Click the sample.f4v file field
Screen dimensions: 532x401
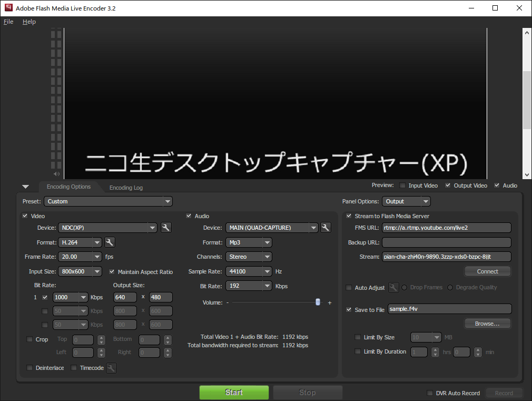[449, 309]
